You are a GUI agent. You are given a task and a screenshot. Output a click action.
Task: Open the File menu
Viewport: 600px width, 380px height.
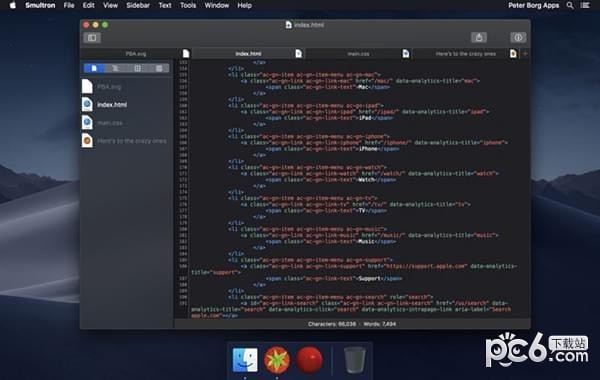click(69, 5)
